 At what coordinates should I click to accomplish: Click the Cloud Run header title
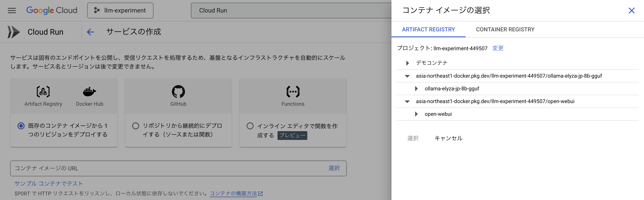pos(46,32)
